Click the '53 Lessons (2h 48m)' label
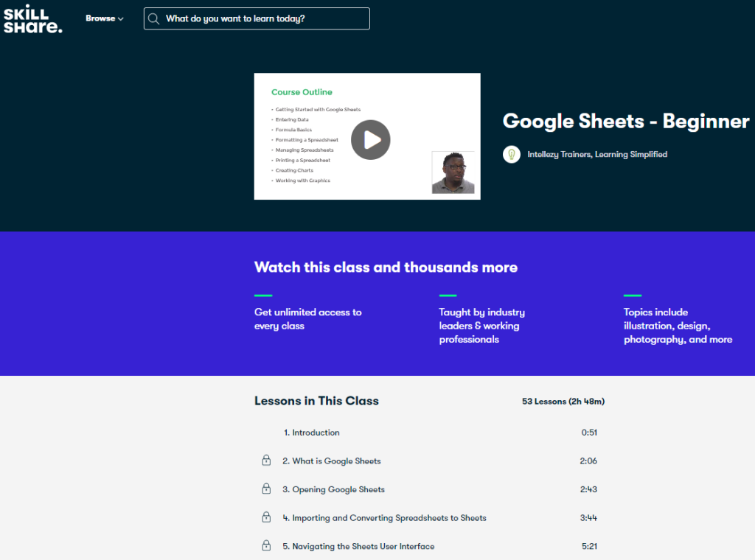The height and width of the screenshot is (560, 755). click(563, 402)
